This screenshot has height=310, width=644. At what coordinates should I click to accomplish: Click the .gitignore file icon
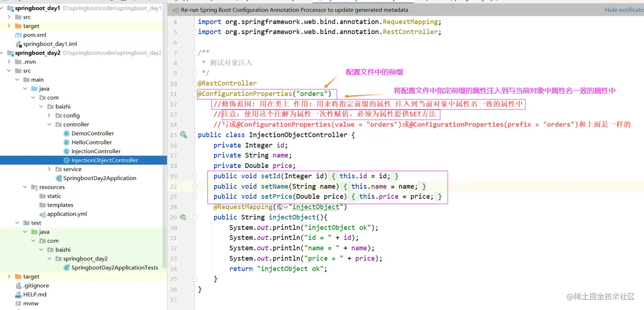tap(18, 286)
